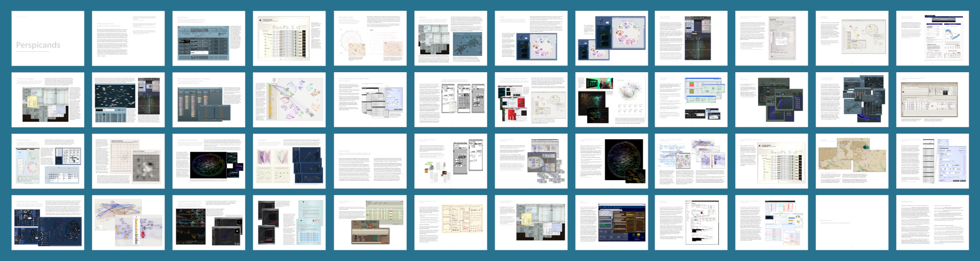Select the Visual Analytics page thumbnail
Image resolution: width=980 pixels, height=261 pixels.
[x=48, y=161]
